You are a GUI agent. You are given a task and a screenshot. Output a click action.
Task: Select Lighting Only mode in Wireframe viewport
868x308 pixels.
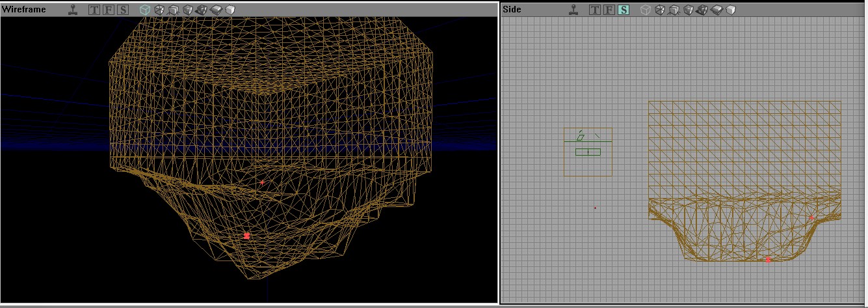click(230, 10)
